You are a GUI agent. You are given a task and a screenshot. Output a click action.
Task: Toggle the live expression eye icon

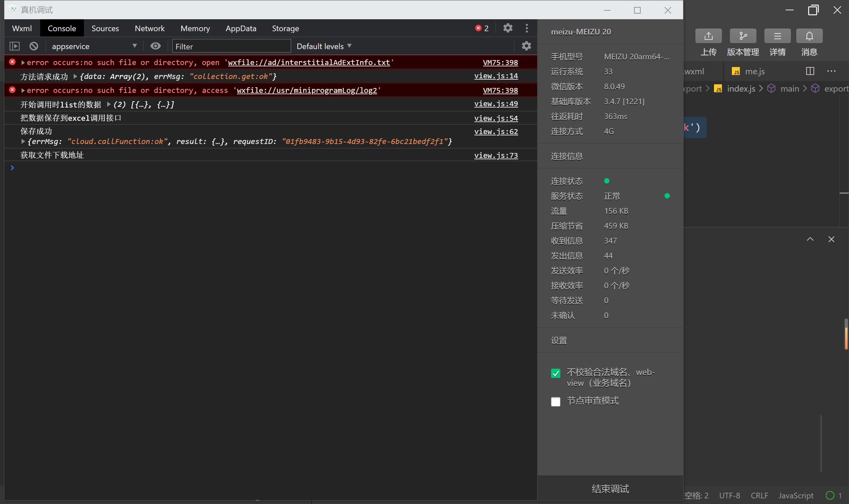[156, 46]
